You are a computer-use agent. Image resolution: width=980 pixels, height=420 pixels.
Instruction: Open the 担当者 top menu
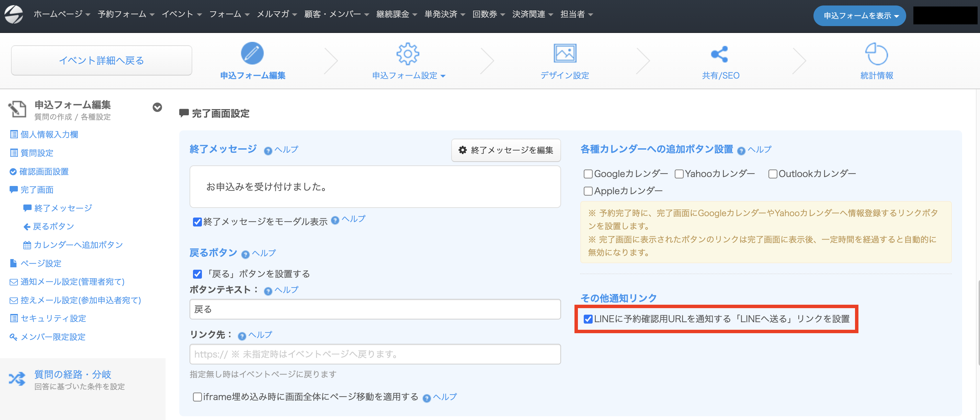click(576, 14)
